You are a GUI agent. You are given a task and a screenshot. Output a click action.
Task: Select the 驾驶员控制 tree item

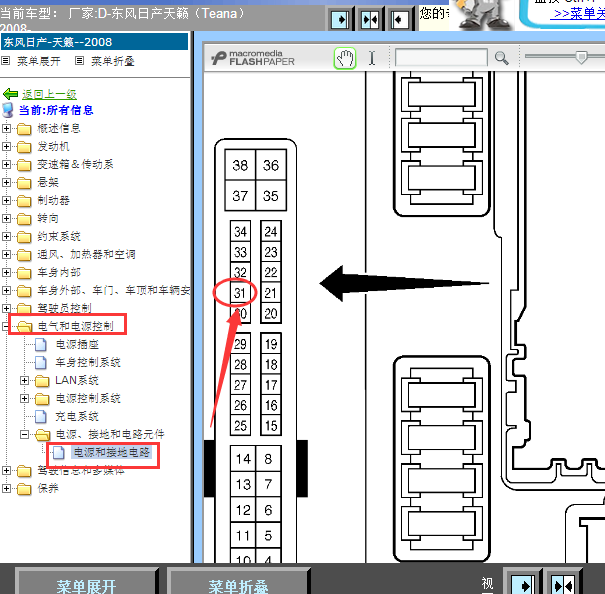click(x=64, y=308)
